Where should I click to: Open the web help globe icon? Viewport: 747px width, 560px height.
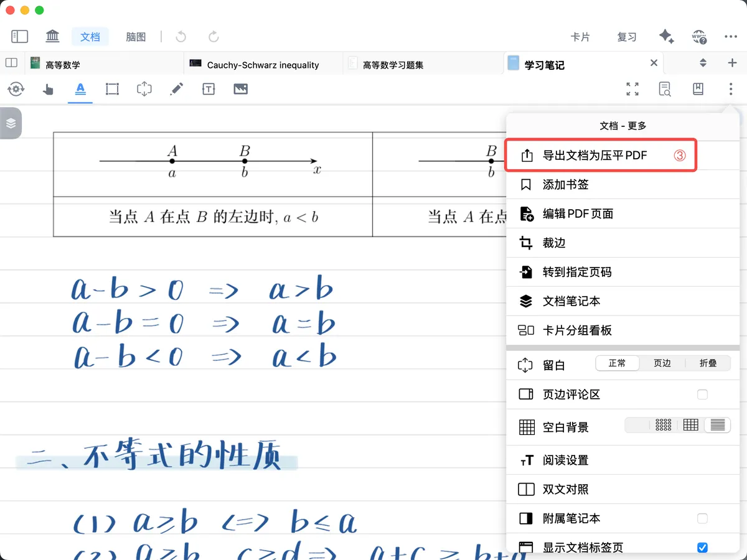click(699, 37)
